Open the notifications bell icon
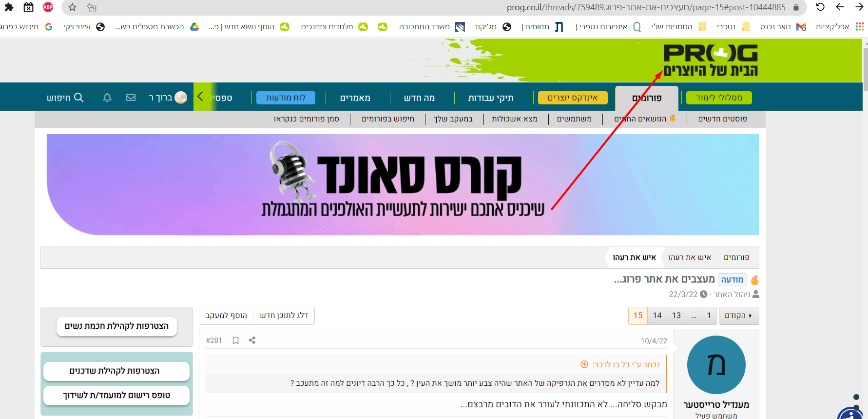 107,98
